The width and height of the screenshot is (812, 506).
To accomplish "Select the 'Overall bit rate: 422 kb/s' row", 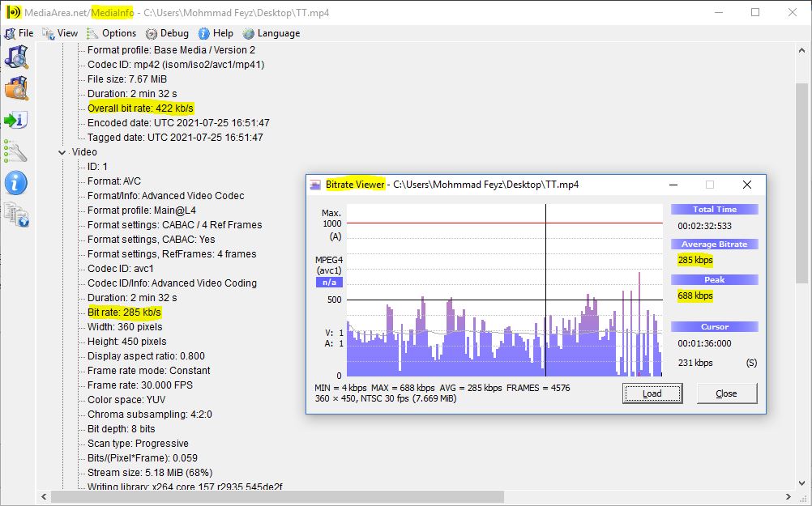I will coord(140,108).
